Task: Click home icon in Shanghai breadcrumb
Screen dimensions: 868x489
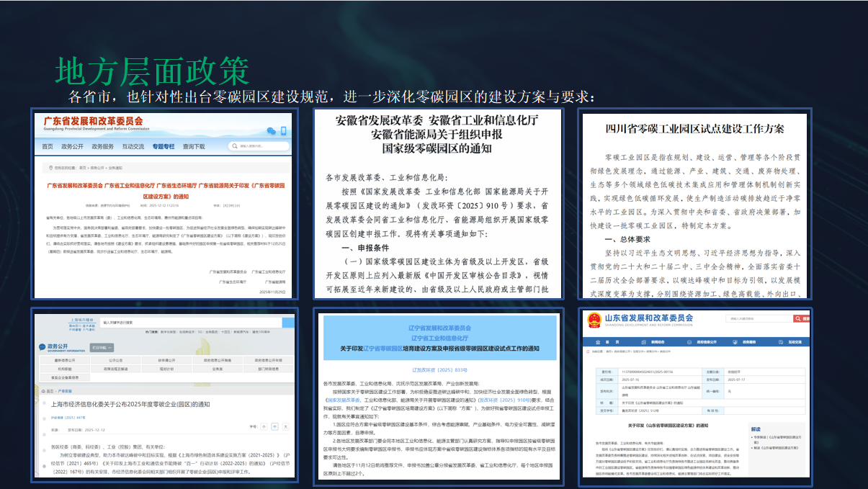Action: point(43,391)
